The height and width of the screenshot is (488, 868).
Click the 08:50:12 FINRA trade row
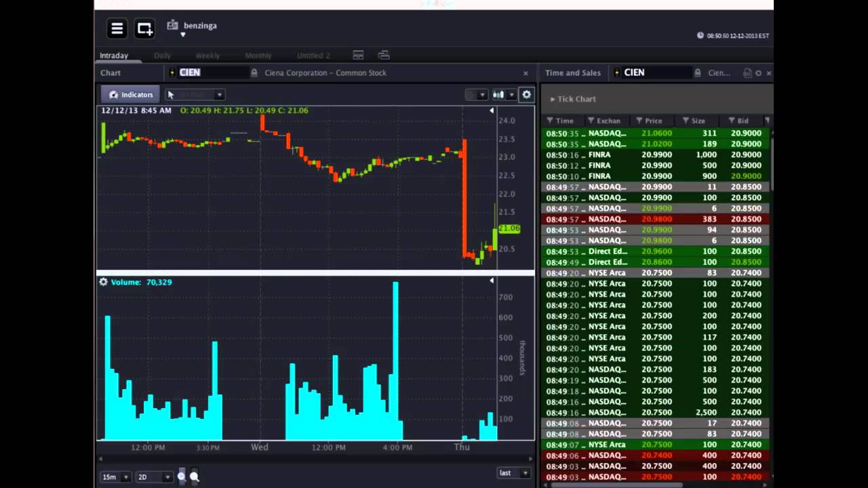tap(656, 165)
